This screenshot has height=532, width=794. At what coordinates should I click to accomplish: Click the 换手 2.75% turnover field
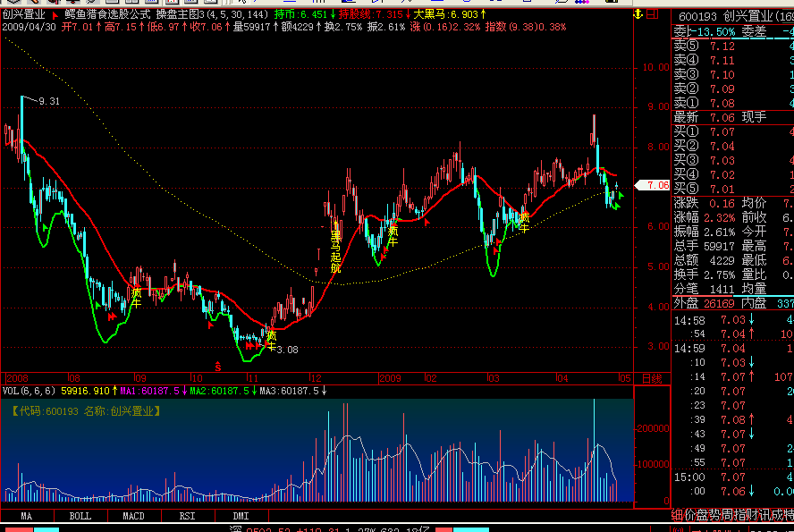(704, 274)
